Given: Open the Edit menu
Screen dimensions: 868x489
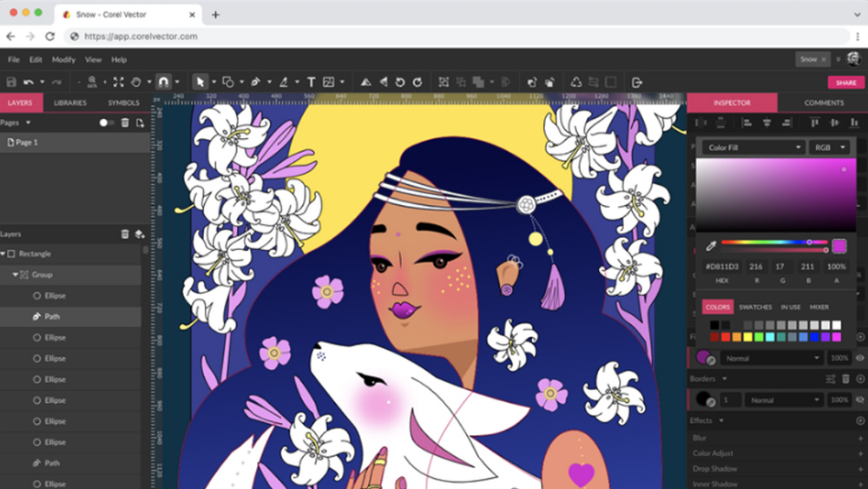Looking at the screenshot, I should [x=36, y=59].
